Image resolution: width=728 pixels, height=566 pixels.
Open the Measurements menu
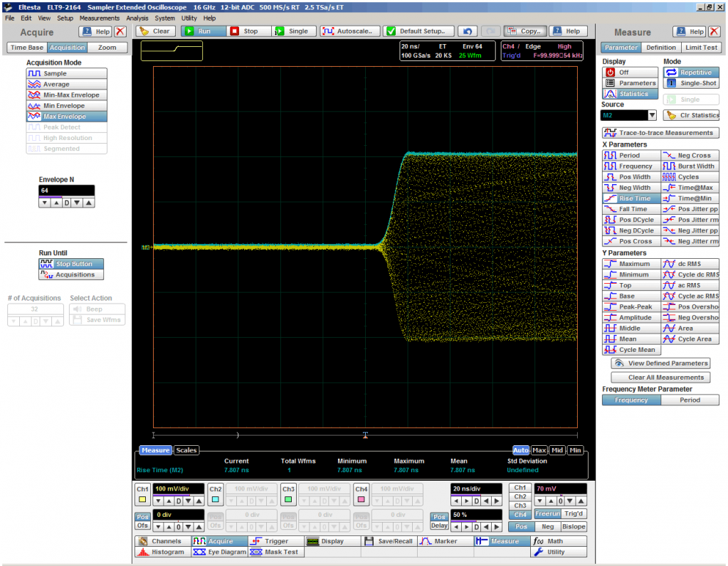click(x=100, y=18)
